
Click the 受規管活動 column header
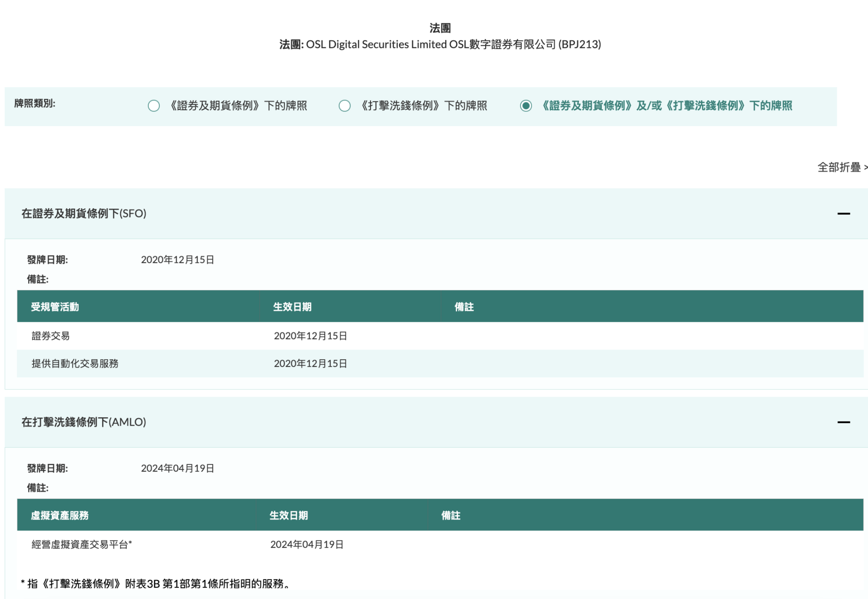pyautogui.click(x=55, y=307)
